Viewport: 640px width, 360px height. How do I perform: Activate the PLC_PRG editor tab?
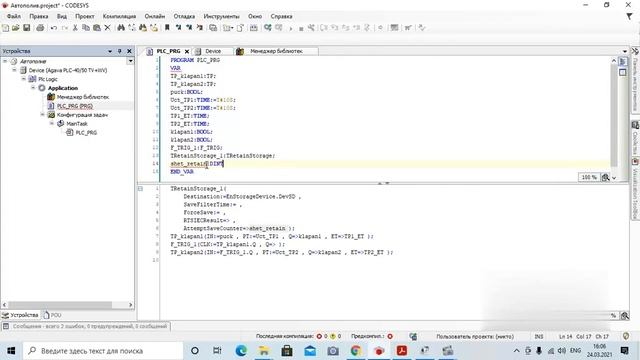click(168, 51)
